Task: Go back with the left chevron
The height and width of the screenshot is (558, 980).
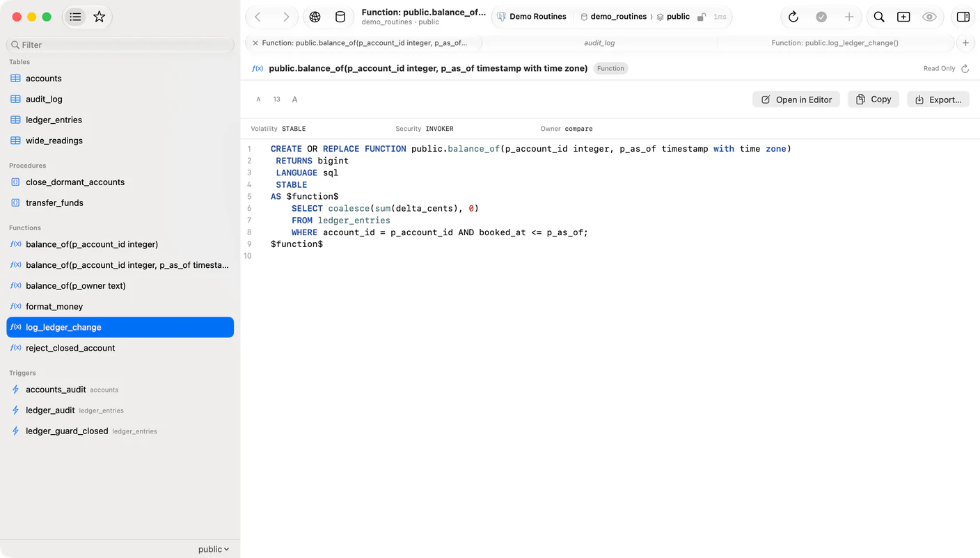Action: [x=258, y=17]
